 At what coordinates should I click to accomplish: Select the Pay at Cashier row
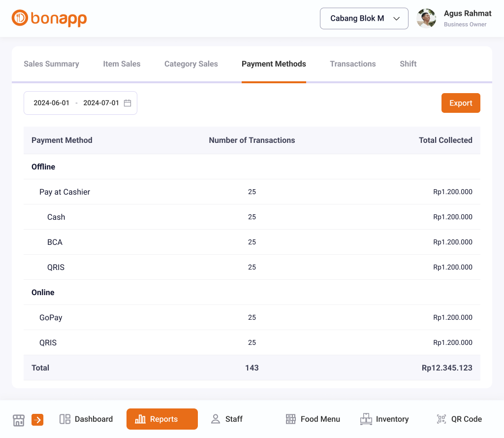pos(252,192)
